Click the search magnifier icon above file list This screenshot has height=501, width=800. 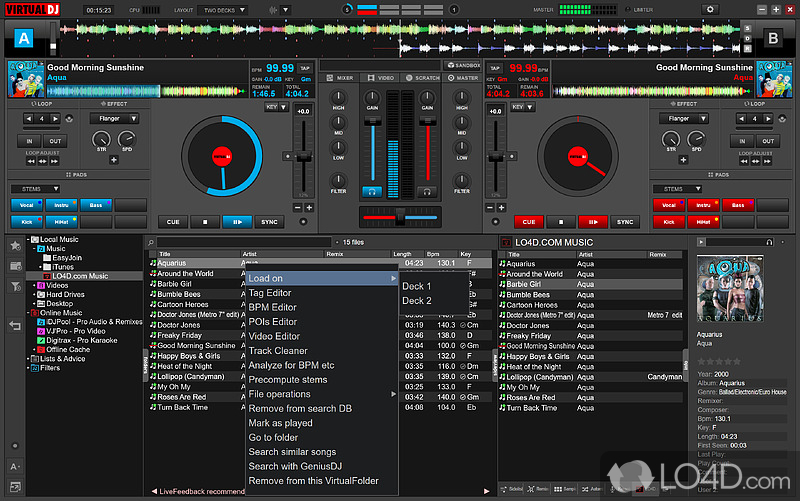pyautogui.click(x=151, y=242)
